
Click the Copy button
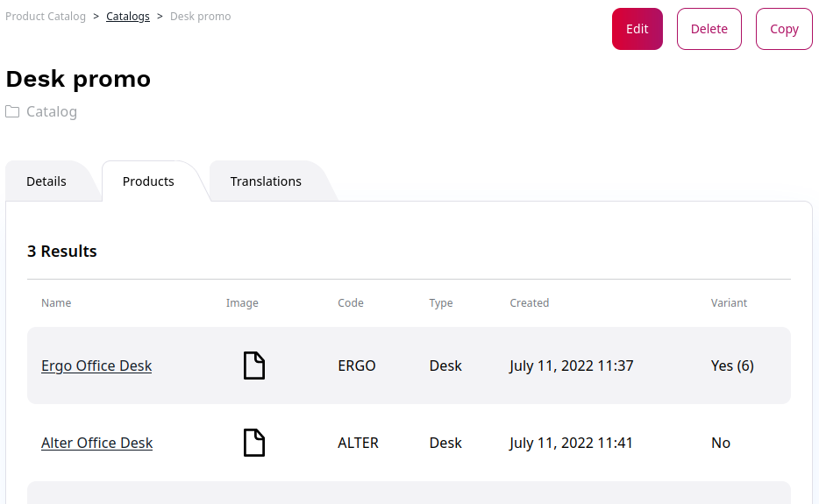coord(783,29)
